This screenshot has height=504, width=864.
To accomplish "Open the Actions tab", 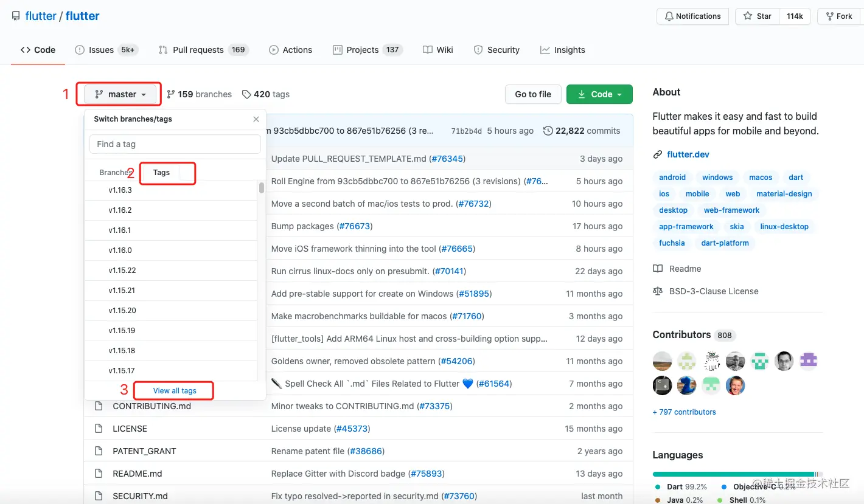I will click(291, 50).
